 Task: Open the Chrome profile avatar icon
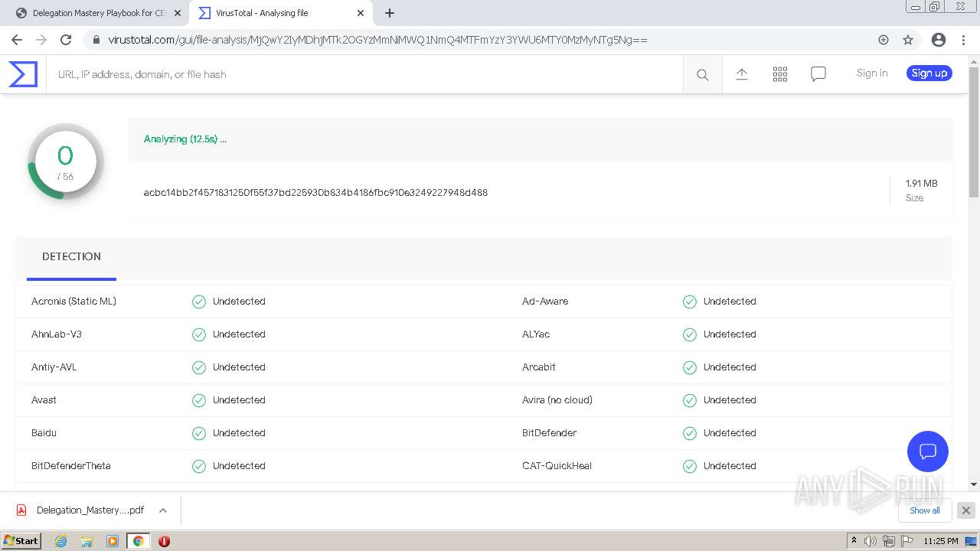coord(939,40)
